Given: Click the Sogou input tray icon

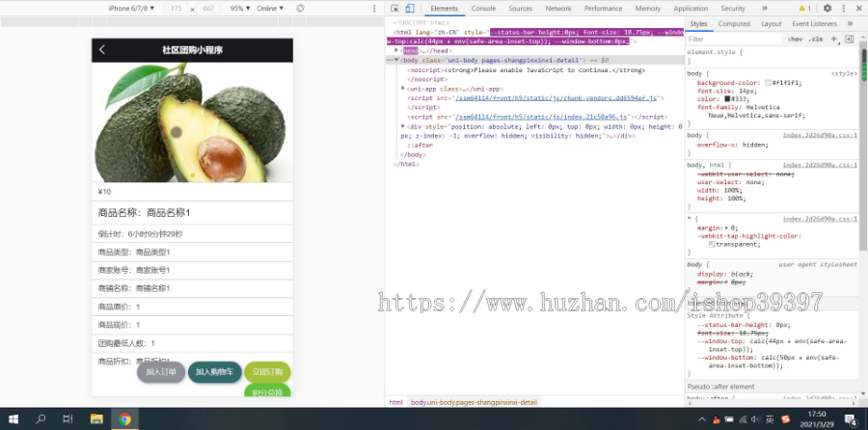Looking at the screenshot, I should pos(784,419).
